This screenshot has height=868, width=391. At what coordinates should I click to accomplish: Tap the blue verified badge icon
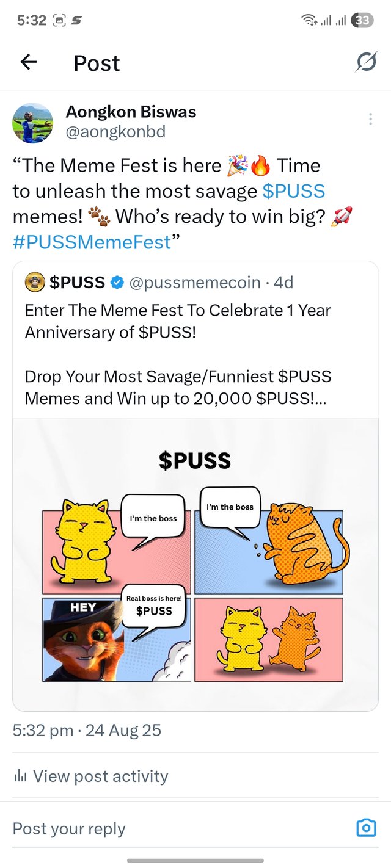tap(117, 283)
